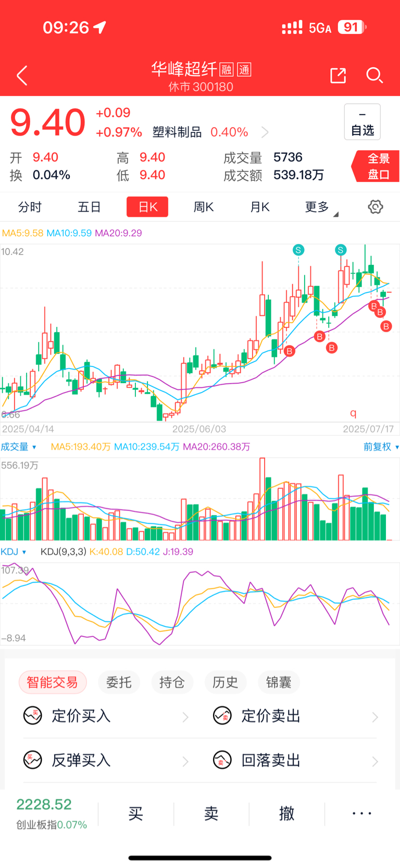Image resolution: width=400 pixels, height=868 pixels.
Task: Select the 历史 tab
Action: (x=225, y=682)
